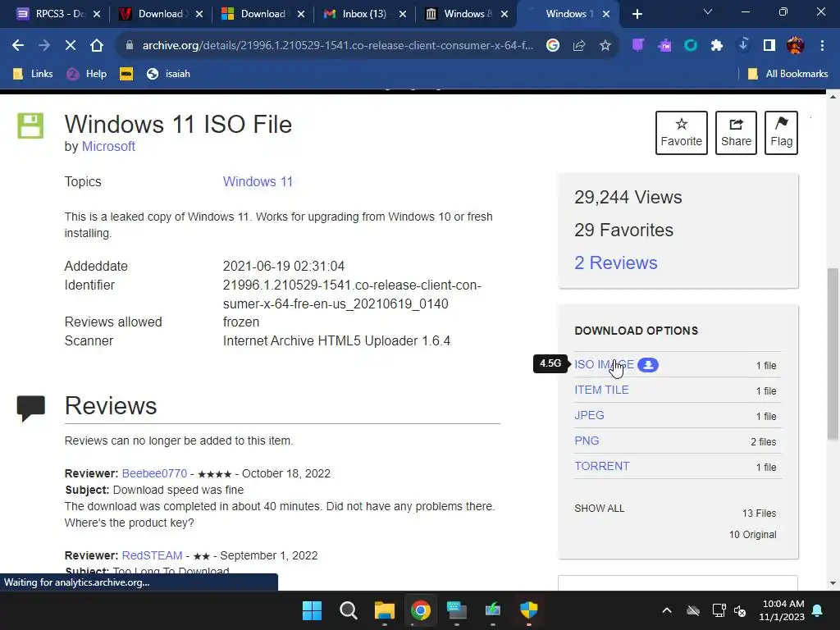Open the JPEG download option
The width and height of the screenshot is (840, 630).
coord(589,415)
